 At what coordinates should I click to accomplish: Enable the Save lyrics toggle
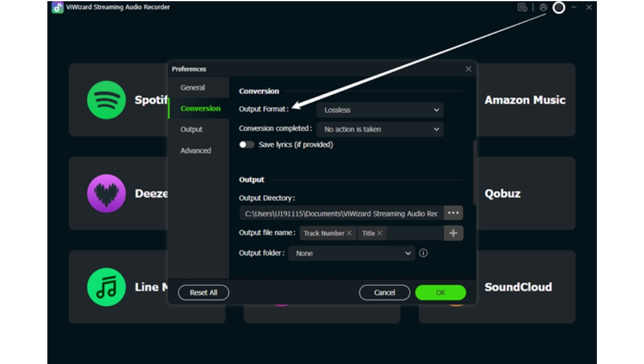coord(246,144)
